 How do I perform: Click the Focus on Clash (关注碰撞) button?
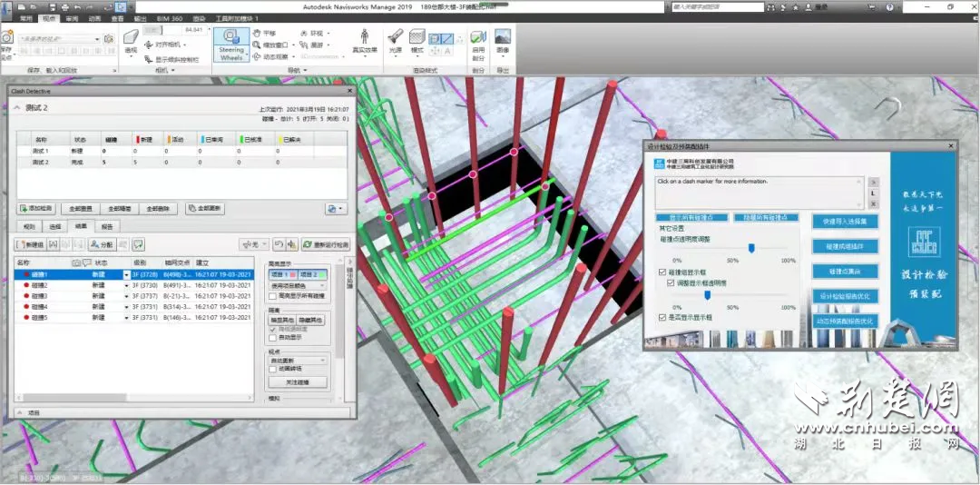click(x=298, y=381)
